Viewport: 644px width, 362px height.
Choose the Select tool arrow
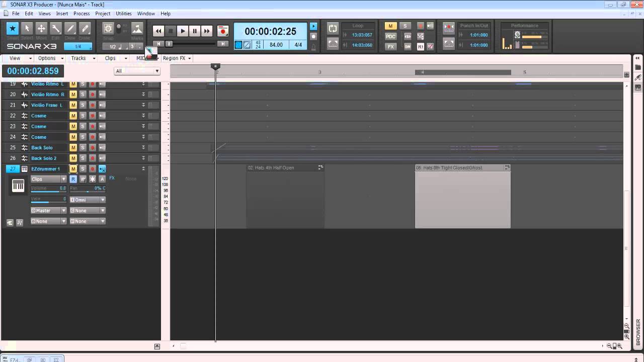coord(27,29)
